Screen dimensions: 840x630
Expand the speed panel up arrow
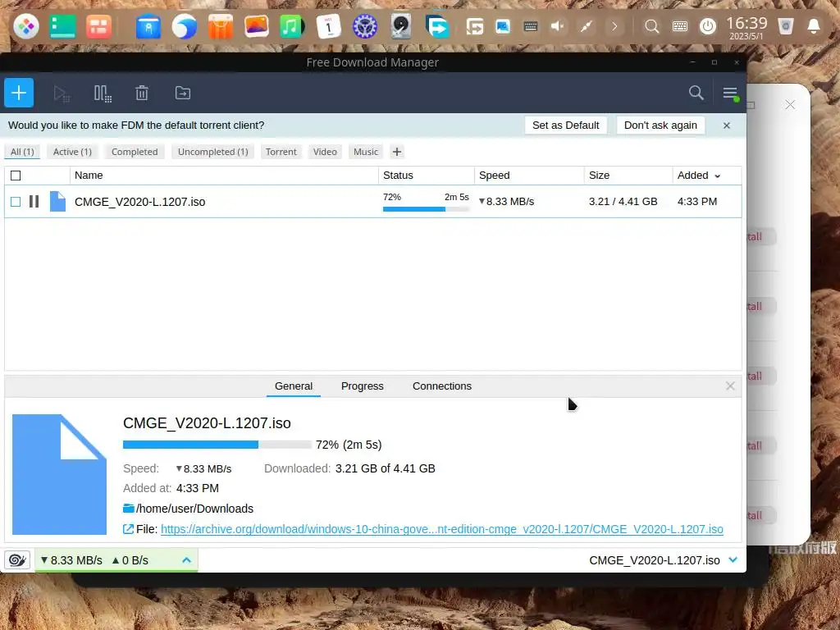tap(186, 559)
